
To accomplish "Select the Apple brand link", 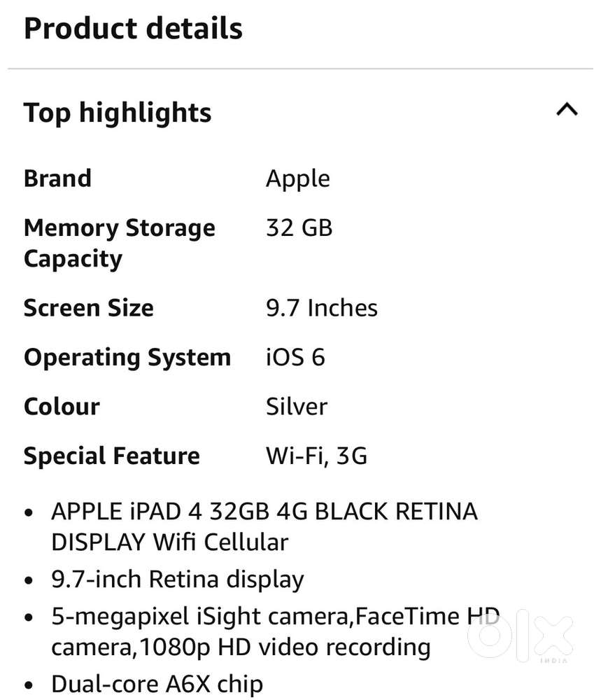I will pyautogui.click(x=297, y=178).
